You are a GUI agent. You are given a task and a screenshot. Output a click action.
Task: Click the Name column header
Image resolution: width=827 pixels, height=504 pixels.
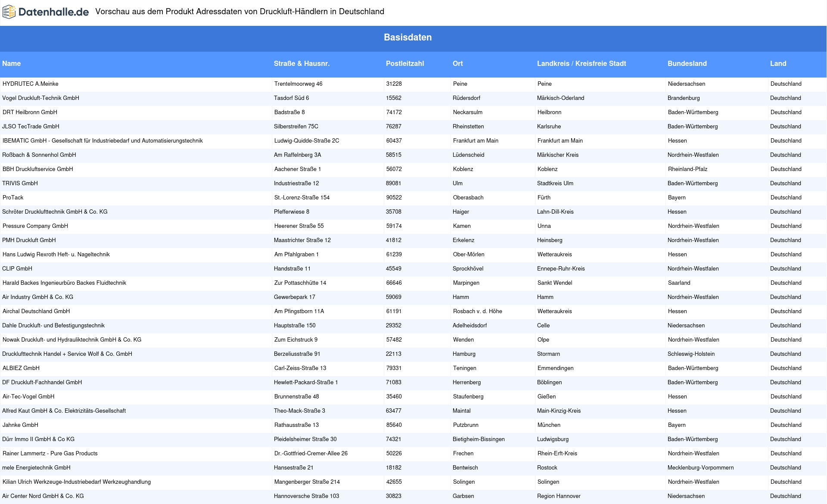[12, 64]
